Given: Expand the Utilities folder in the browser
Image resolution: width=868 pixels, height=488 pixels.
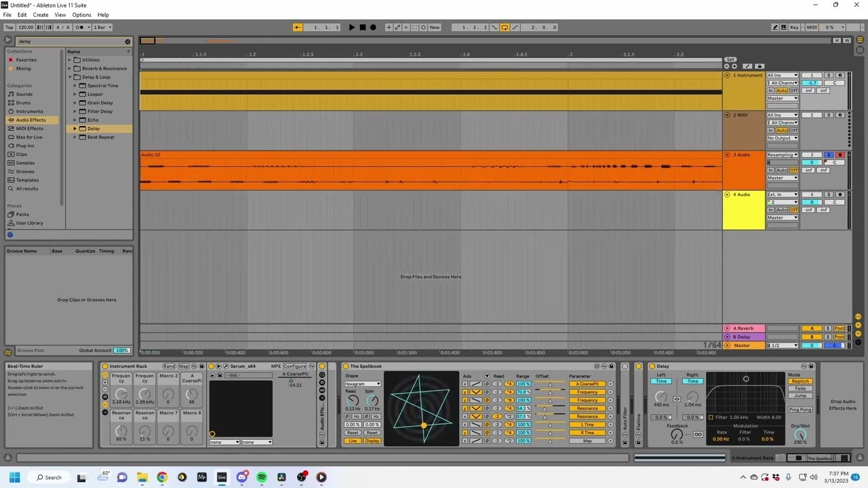Looking at the screenshot, I should [69, 60].
